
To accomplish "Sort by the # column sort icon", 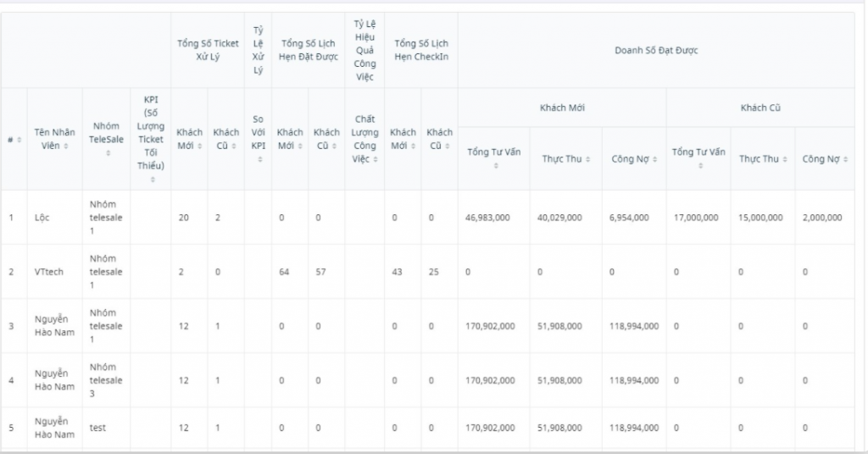I will (x=19, y=139).
